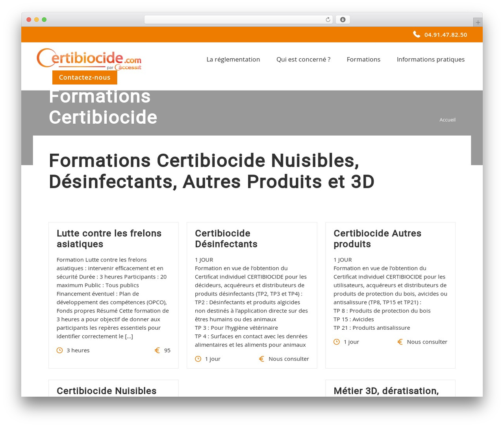
Task: Click the browser download icon
Action: 343,20
